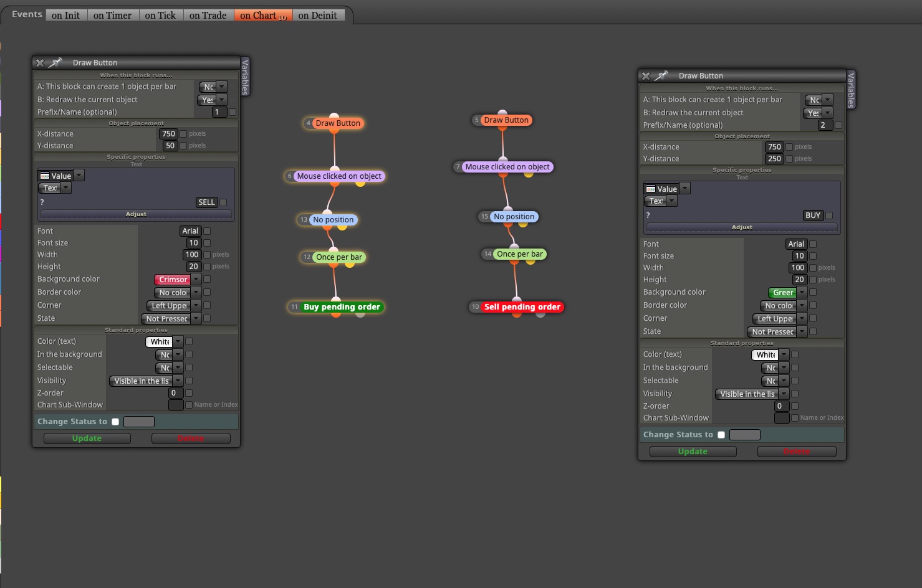Open Redraw current object dropdown in right panel
Screen dimensions: 922x588
pos(819,113)
